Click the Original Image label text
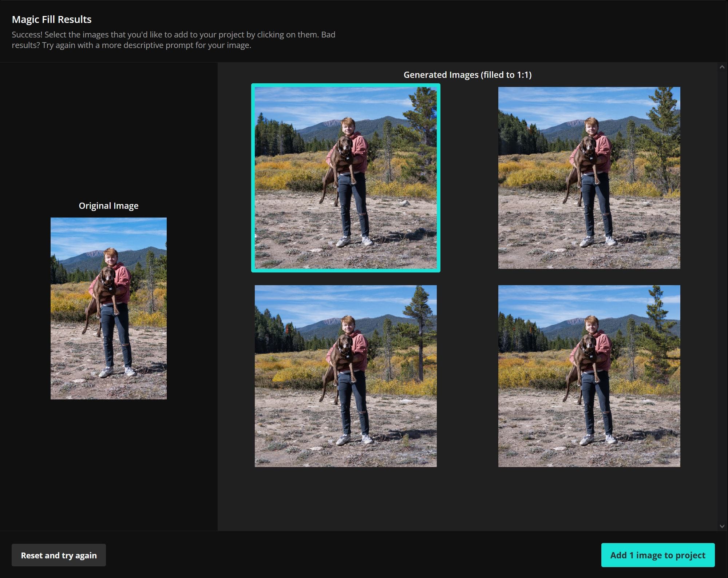The image size is (728, 578). point(108,206)
